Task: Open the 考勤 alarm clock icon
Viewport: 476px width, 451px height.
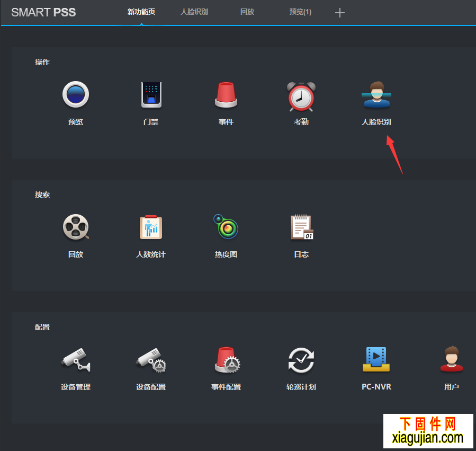Action: coord(301,96)
